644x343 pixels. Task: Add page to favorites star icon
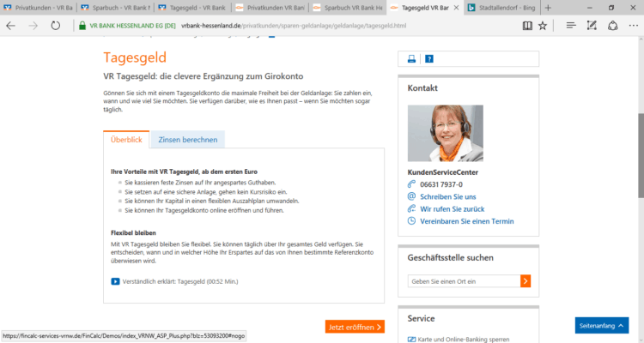543,26
